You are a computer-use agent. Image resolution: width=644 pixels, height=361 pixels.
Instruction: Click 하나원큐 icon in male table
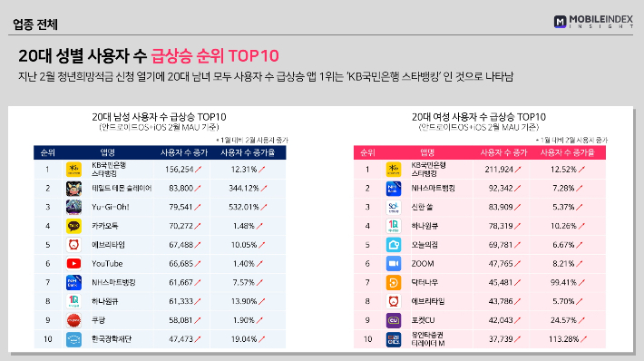[73, 301]
